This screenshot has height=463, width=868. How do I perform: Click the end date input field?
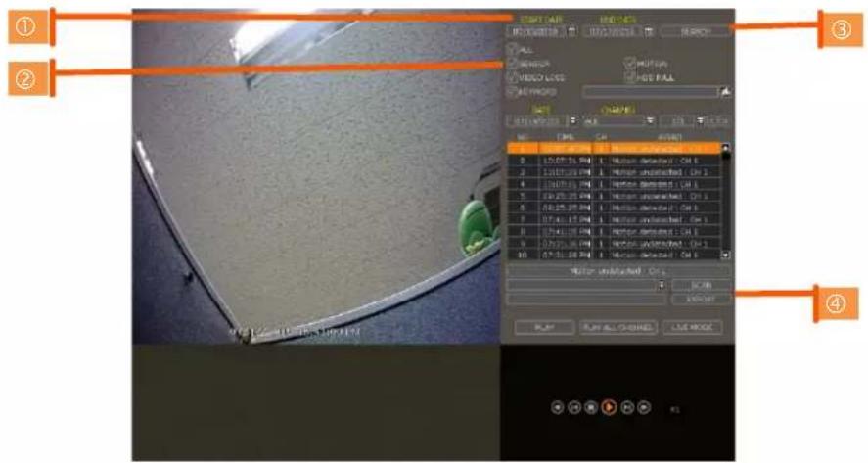point(613,32)
